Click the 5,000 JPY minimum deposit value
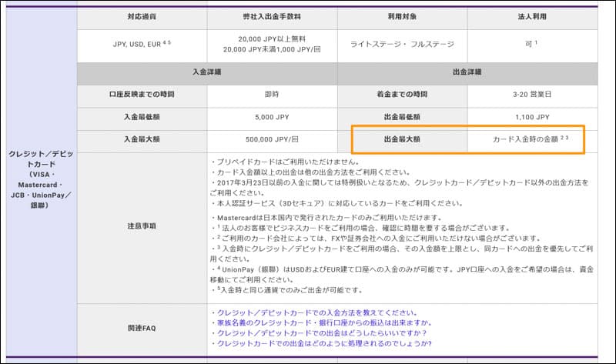Screen dimensions: 616x364 click(x=273, y=117)
